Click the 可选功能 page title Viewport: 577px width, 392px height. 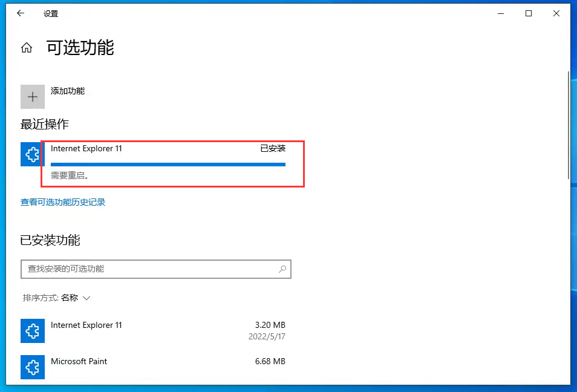80,48
